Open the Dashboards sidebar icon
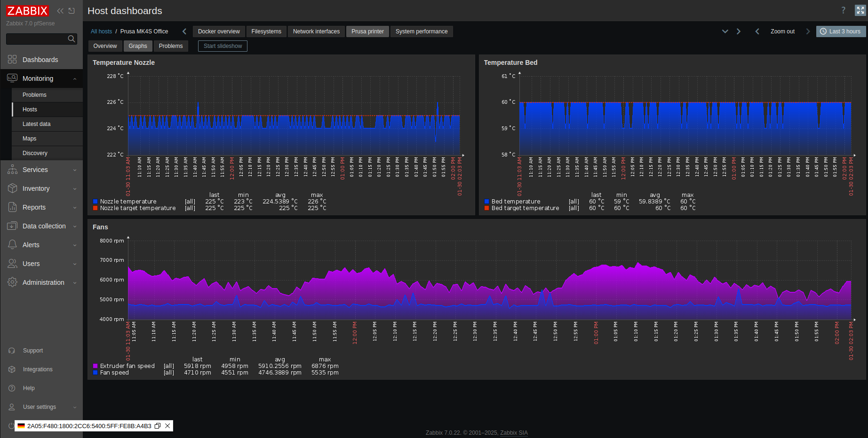The image size is (868, 438). tap(12, 60)
